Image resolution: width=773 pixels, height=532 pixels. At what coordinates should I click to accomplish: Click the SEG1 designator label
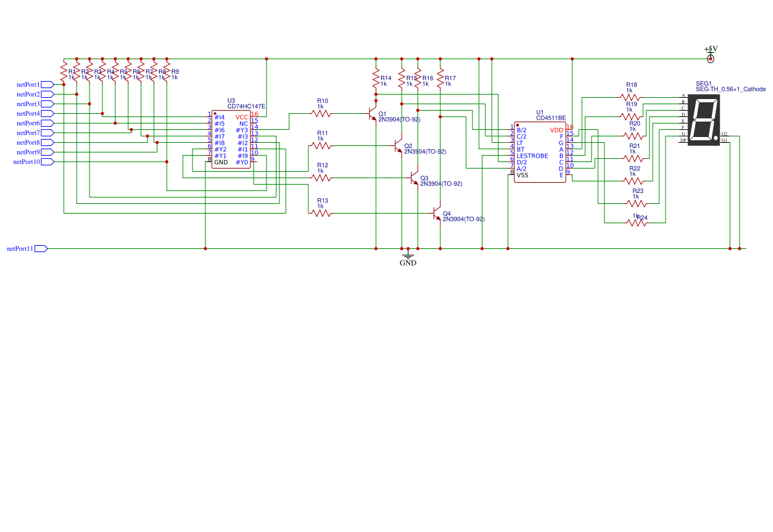[x=703, y=84]
